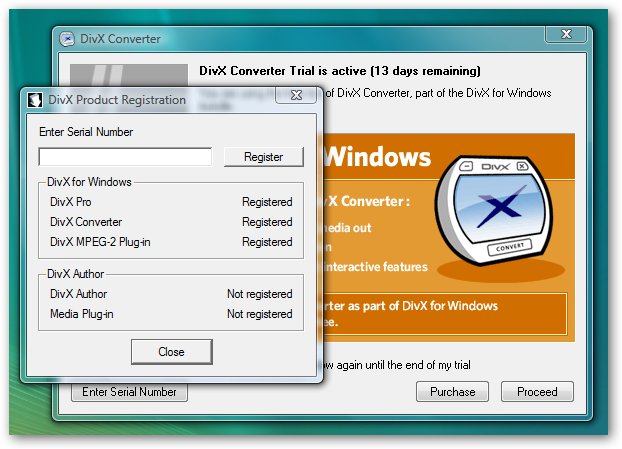Click the Register button
The image size is (622, 449).
(264, 157)
